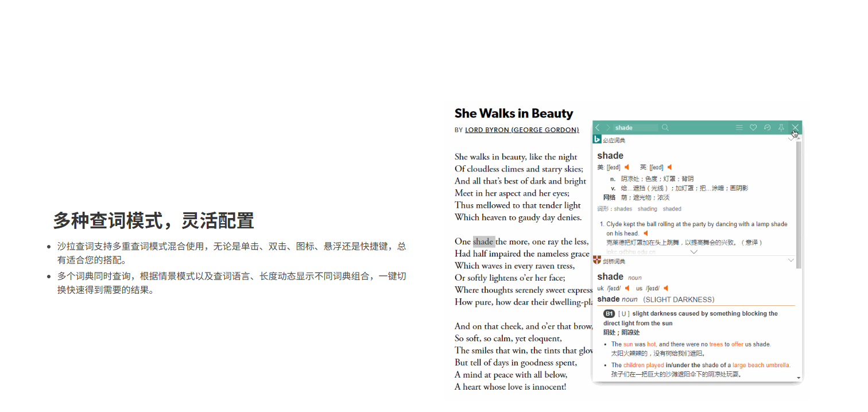Click poem line 'Meet in her aspect and her eyes;'
Screen dimensions: 868x412
point(512,193)
